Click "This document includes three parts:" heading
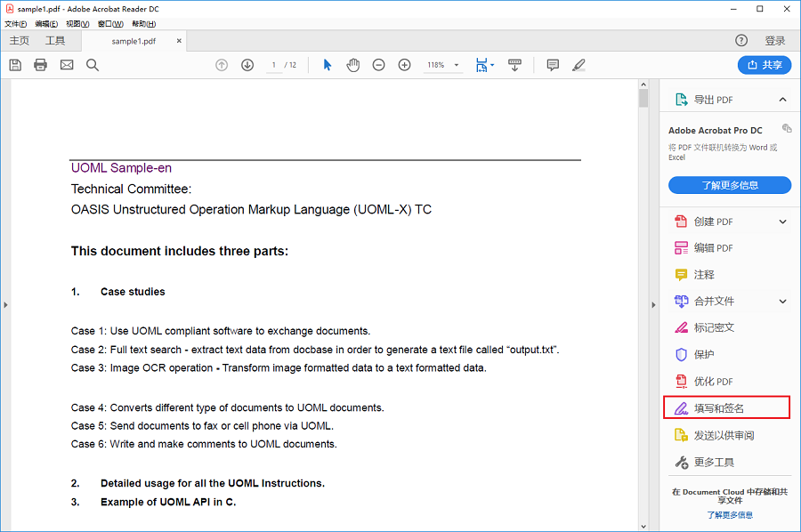 click(179, 251)
